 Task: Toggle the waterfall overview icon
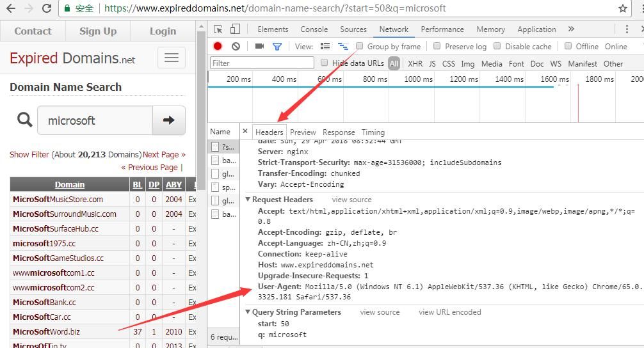(343, 46)
